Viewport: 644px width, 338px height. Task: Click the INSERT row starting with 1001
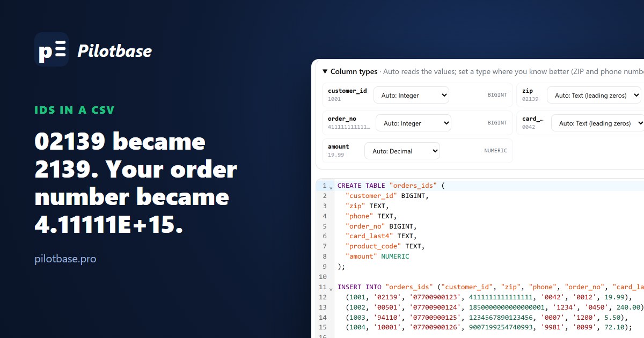click(x=489, y=297)
